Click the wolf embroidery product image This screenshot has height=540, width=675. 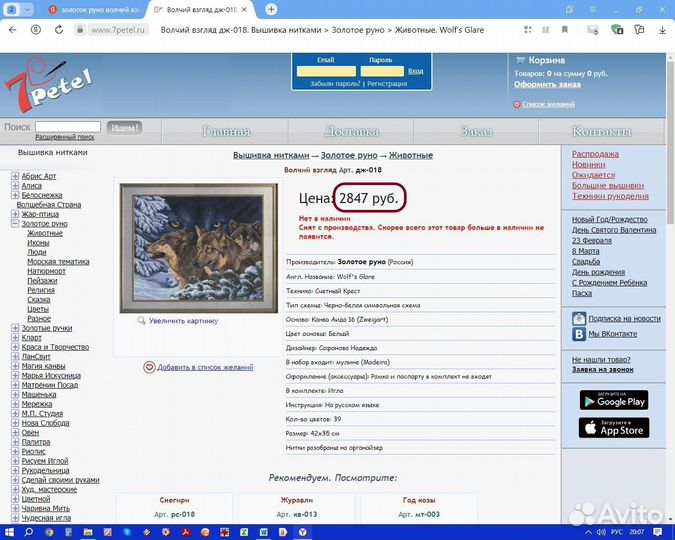(x=197, y=248)
